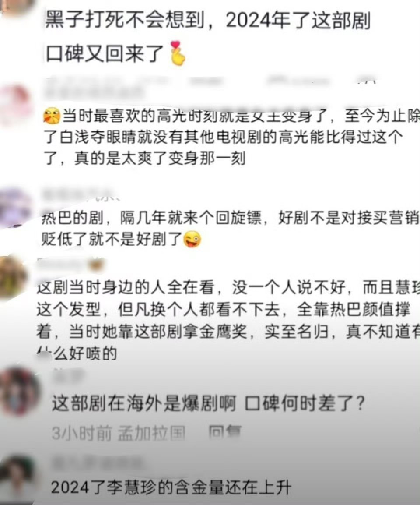The height and width of the screenshot is (505, 420).
Task: Select the comment about 白浅夺眼睛 highlight
Action: 231,137
